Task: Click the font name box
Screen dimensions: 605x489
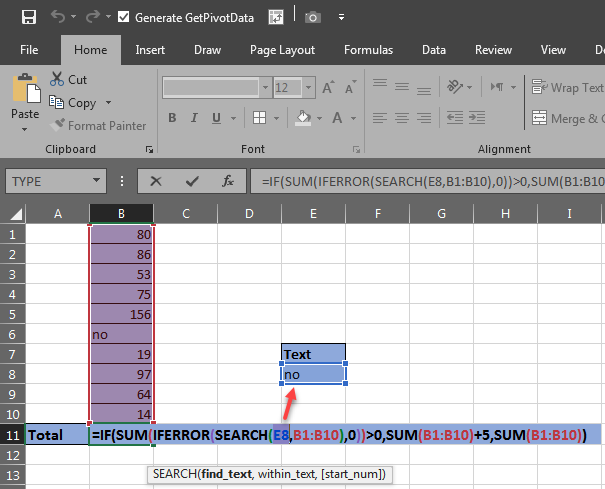Action: coord(211,88)
